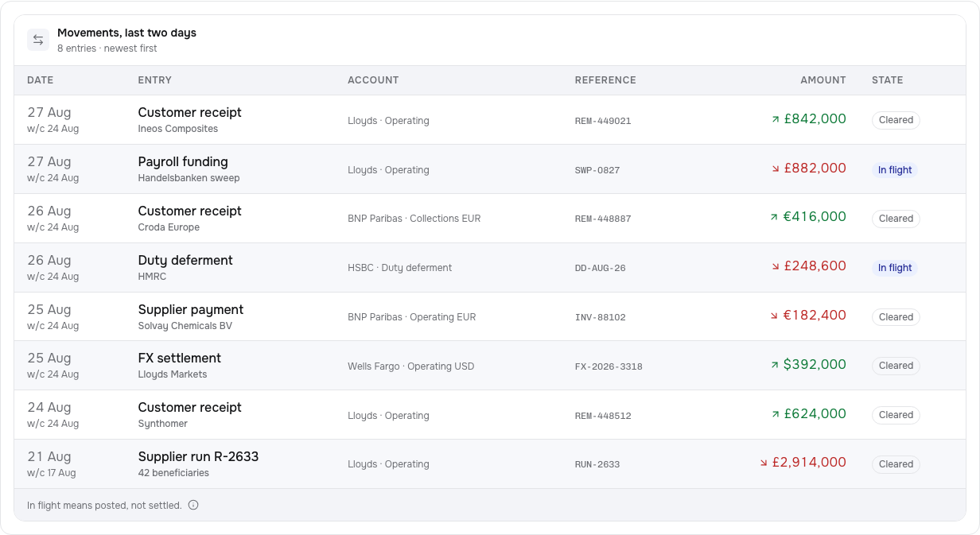980x535 pixels.
Task: Click the Account column header
Action: tap(373, 80)
